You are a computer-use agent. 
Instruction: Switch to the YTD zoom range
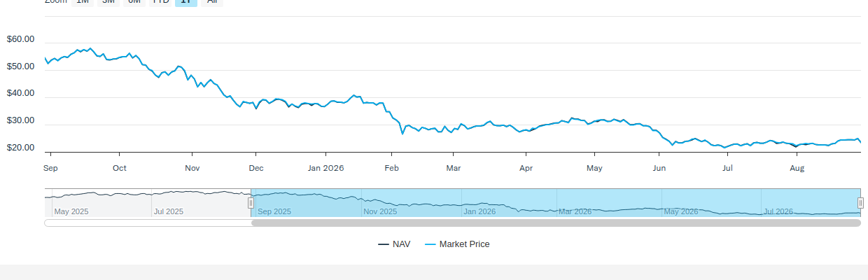(161, 2)
